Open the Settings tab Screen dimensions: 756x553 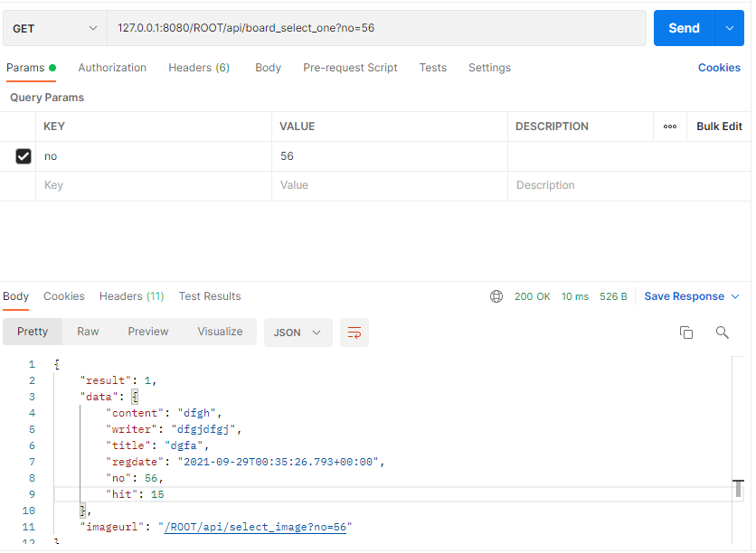coord(489,68)
